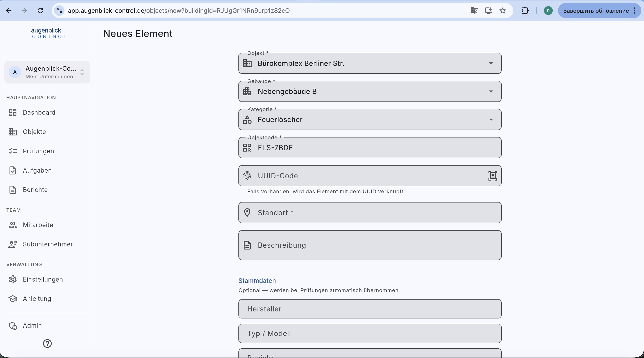Click the Stammdaten section heading
Viewport: 644px width, 358px height.
[x=257, y=281]
